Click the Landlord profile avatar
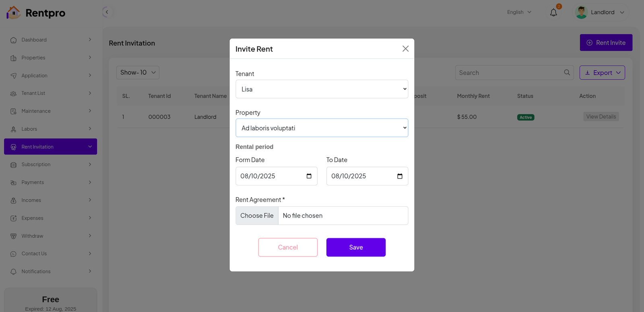This screenshot has height=312, width=644. (581, 12)
